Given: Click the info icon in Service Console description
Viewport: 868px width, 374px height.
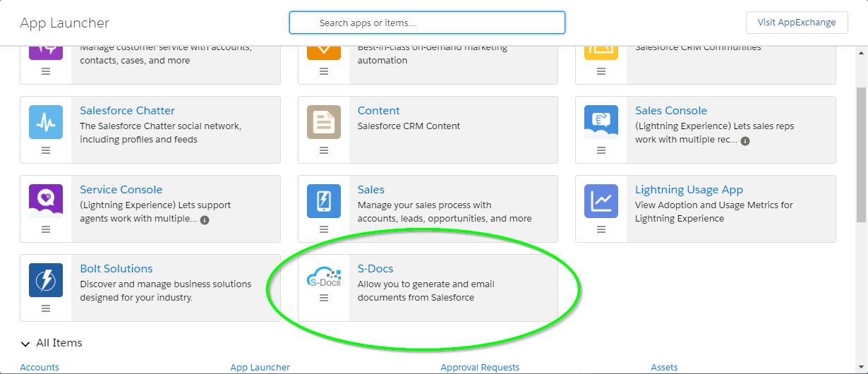Looking at the screenshot, I should click(x=205, y=219).
